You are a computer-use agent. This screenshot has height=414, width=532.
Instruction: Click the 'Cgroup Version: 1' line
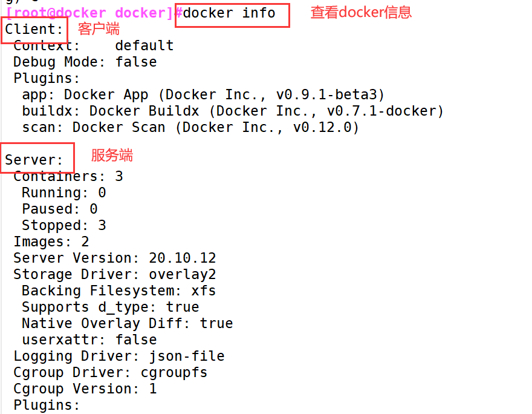[85, 389]
